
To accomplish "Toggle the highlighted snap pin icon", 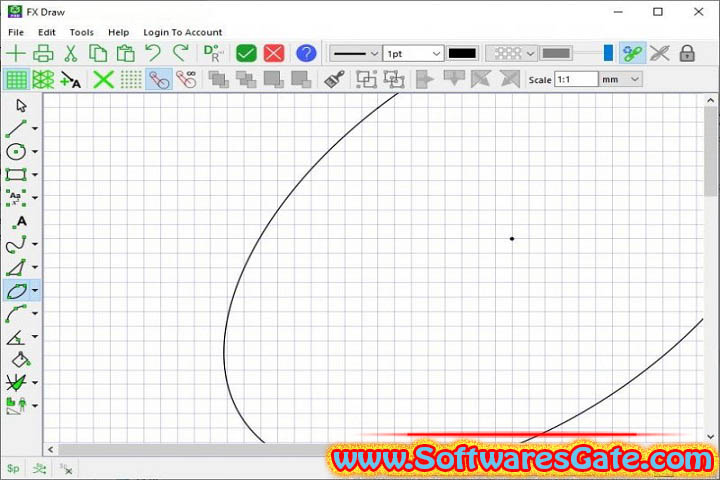I will [x=159, y=79].
